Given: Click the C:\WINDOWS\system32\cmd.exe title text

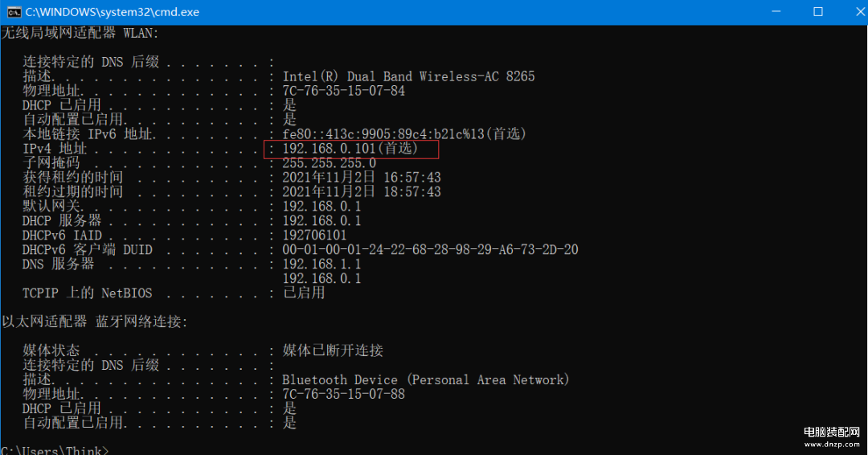Looking at the screenshot, I should click(113, 12).
